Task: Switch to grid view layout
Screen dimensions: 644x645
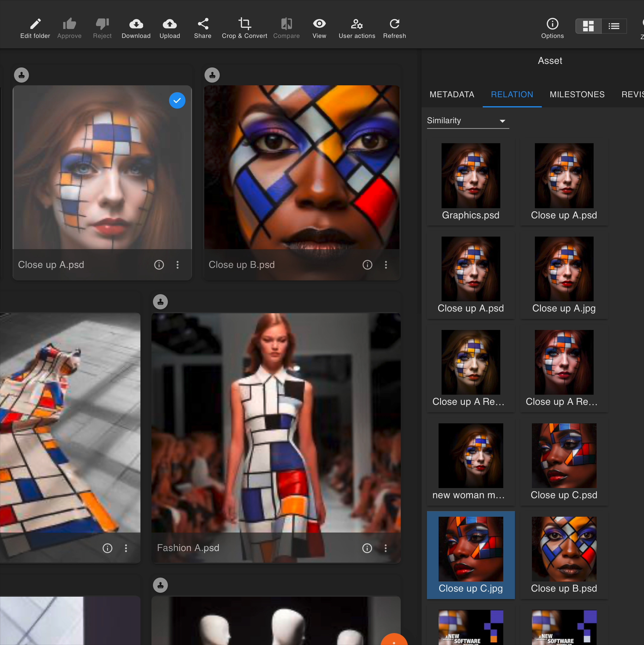Action: (x=588, y=26)
